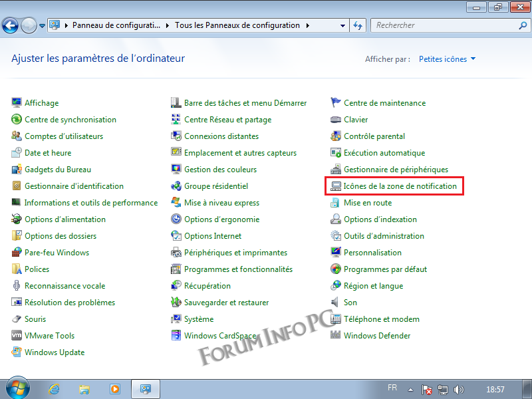The image size is (532, 399).
Task: Open the Petites icônes view dropdown
Action: [447, 59]
